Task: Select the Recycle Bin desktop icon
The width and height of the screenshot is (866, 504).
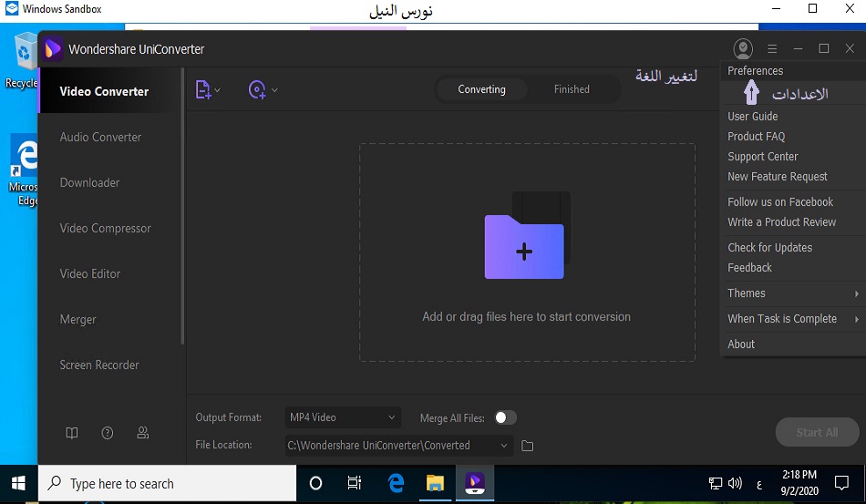Action: point(22,61)
